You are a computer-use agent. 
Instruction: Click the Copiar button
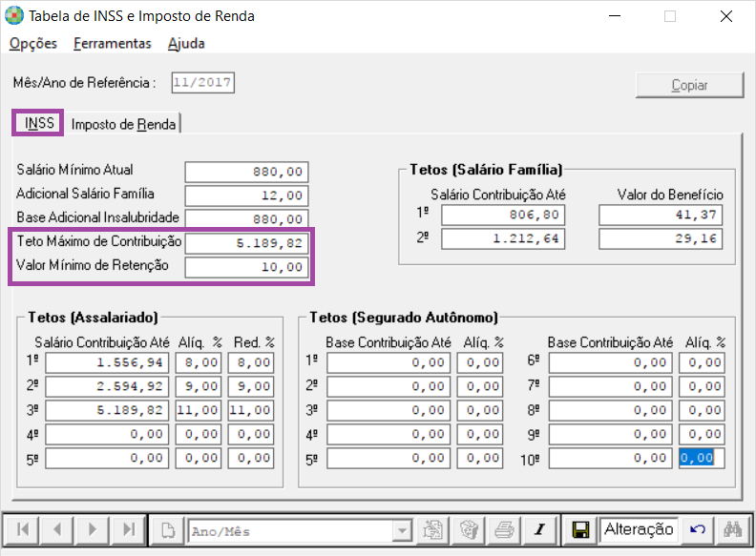689,85
